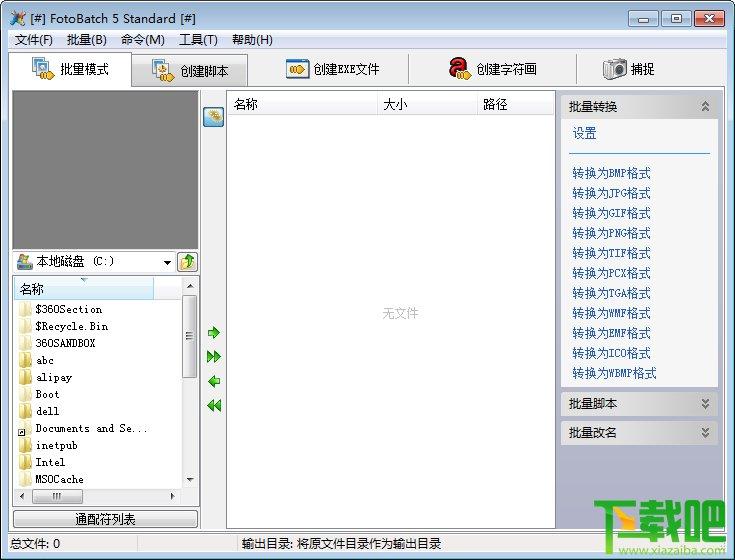735x560 pixels.
Task: Click status bar text 输出目录
Action: [x=341, y=544]
